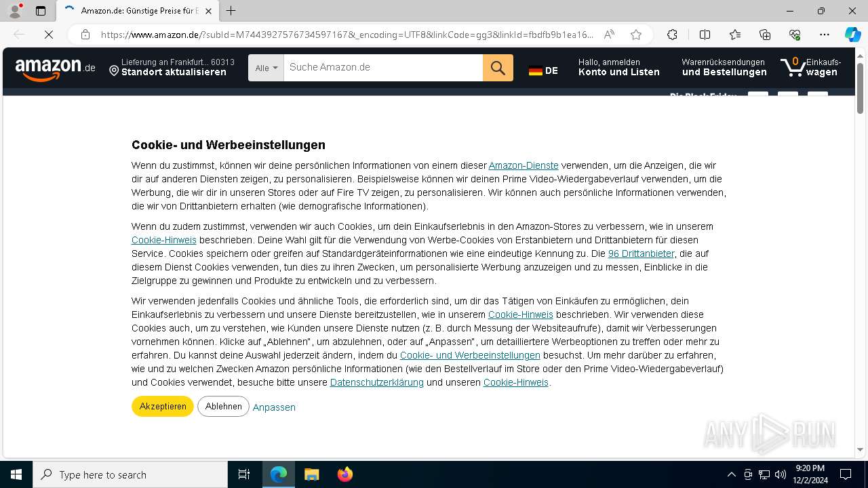The image size is (868, 488).
Task: Open Konto und Listen menu
Action: pos(618,67)
